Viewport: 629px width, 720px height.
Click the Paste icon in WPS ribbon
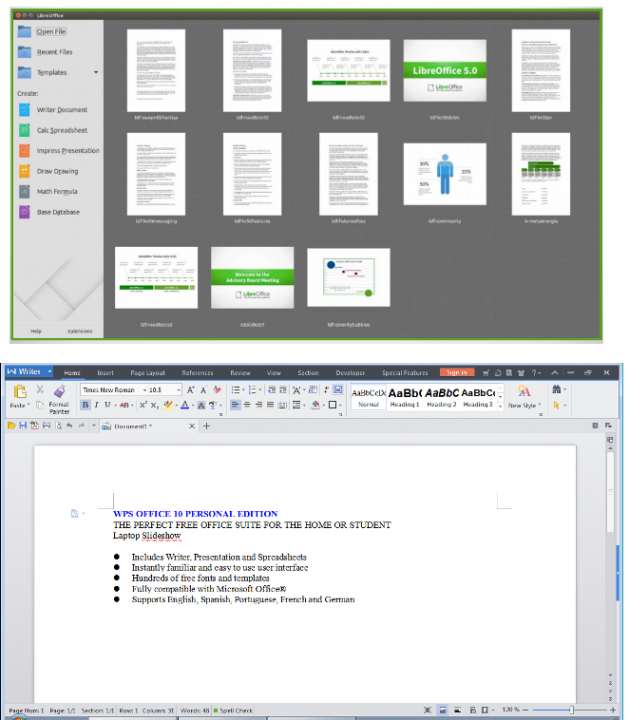click(x=20, y=392)
